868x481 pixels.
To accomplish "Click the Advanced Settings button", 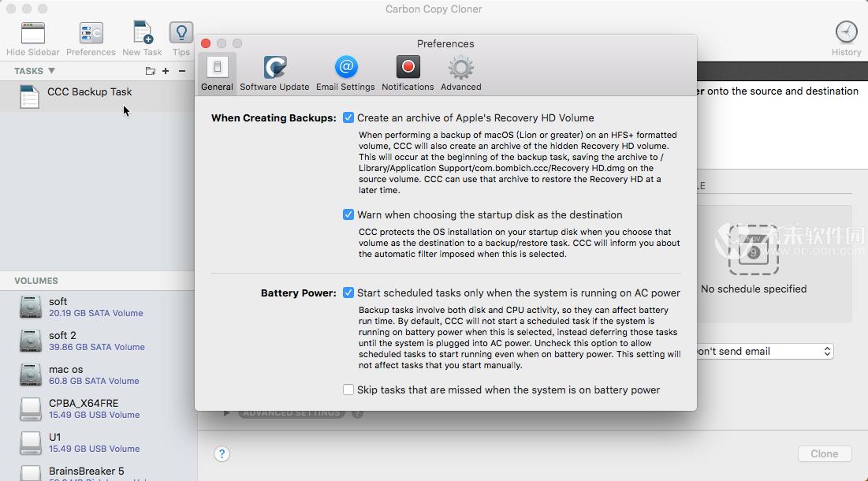I will click(x=292, y=413).
